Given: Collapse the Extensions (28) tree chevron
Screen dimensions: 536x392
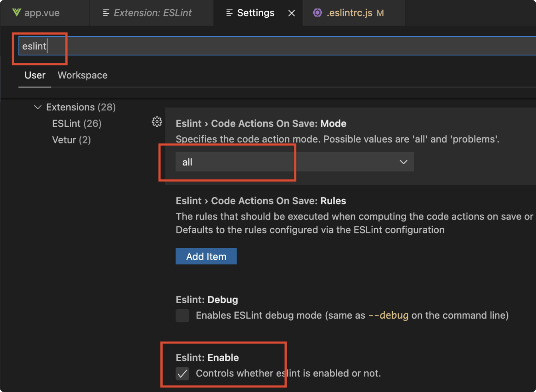Looking at the screenshot, I should (x=38, y=107).
